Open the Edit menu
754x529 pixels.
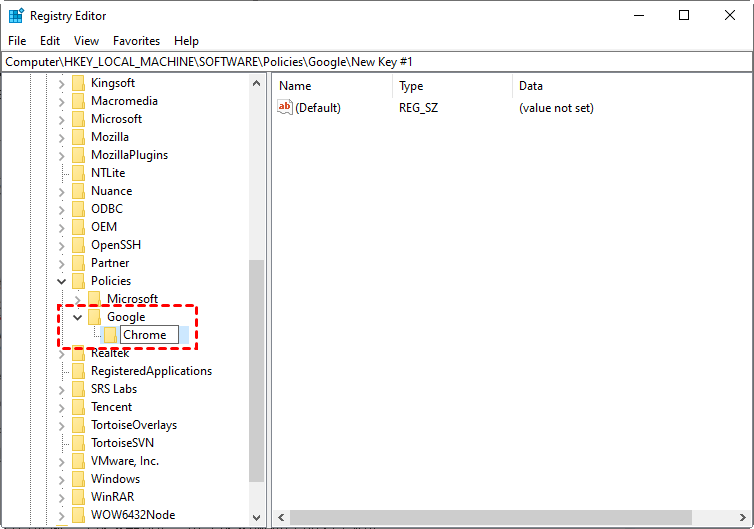point(50,41)
